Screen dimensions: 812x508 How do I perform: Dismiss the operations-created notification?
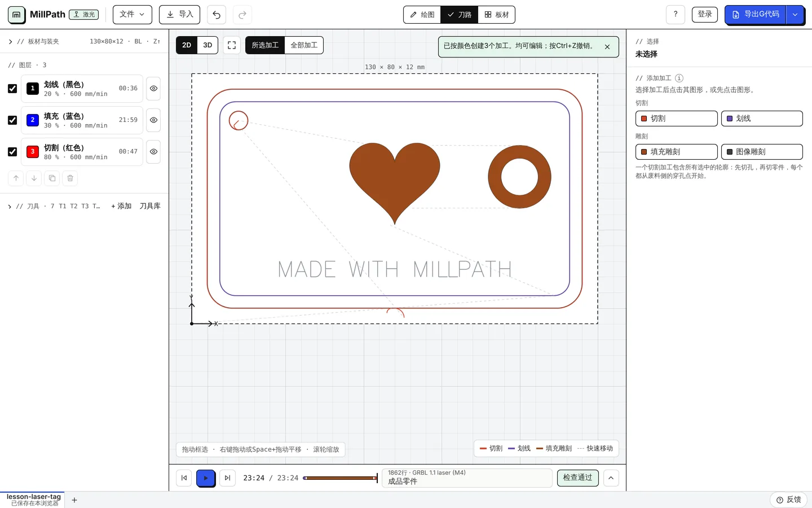click(x=607, y=47)
